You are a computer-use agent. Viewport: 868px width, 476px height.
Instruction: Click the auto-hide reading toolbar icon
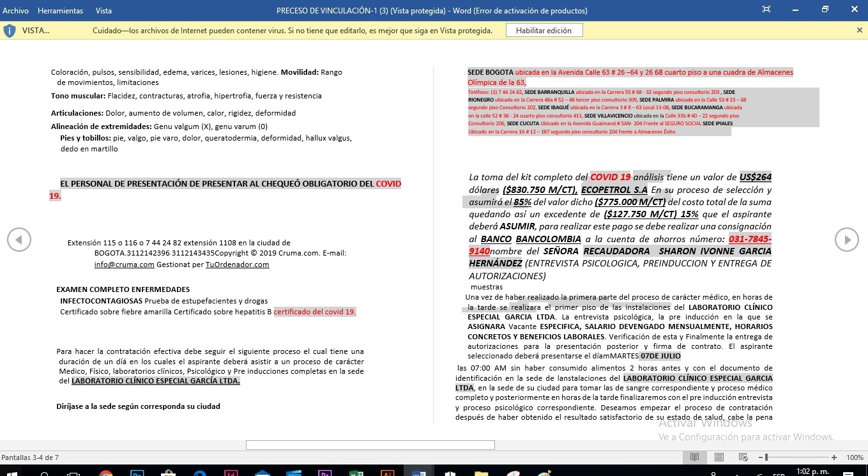coord(766,10)
